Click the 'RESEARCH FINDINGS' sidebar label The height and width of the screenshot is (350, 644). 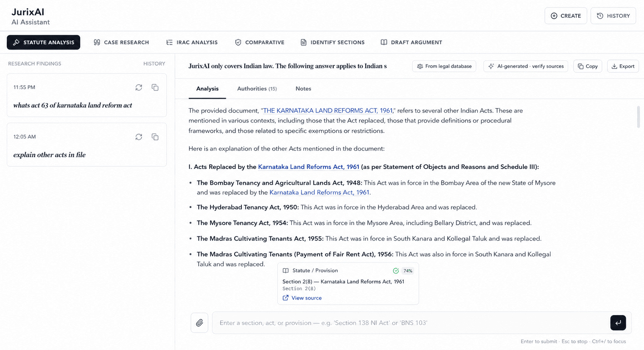34,64
